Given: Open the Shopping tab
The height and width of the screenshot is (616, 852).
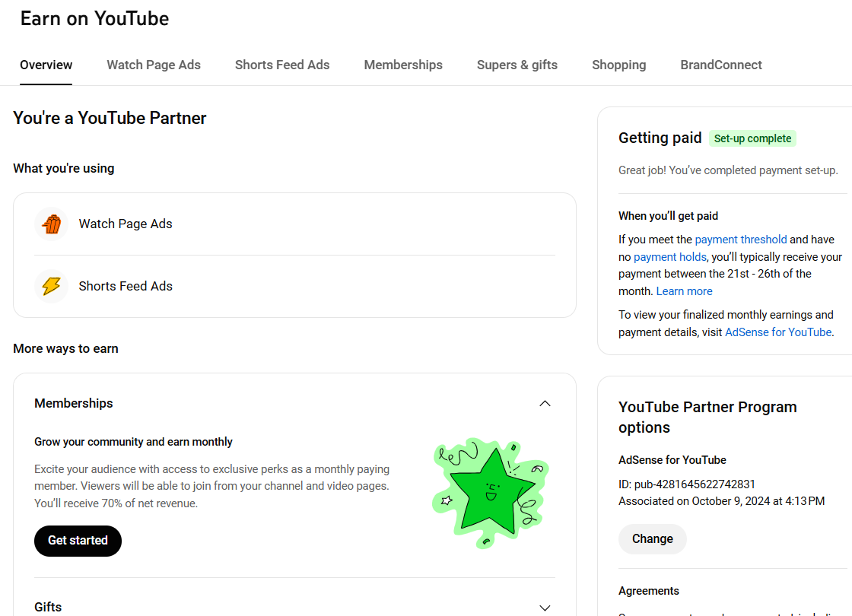Looking at the screenshot, I should click(619, 65).
